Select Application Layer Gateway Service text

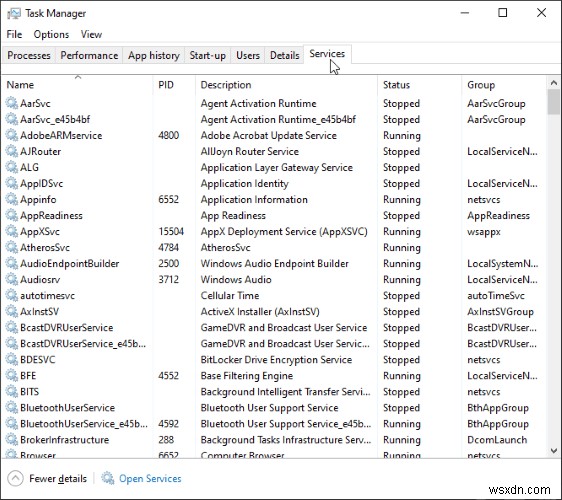tap(277, 168)
